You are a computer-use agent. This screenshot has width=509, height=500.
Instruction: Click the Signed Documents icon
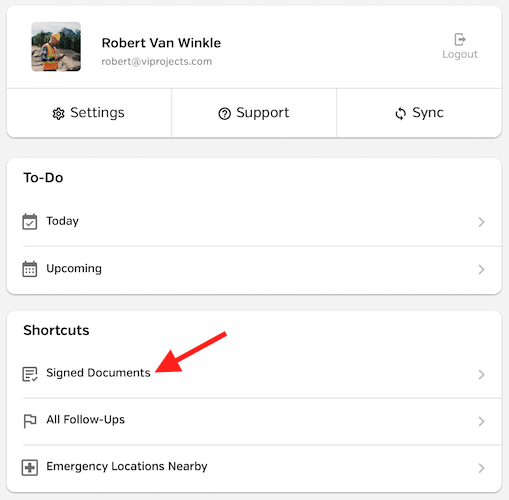[30, 374]
